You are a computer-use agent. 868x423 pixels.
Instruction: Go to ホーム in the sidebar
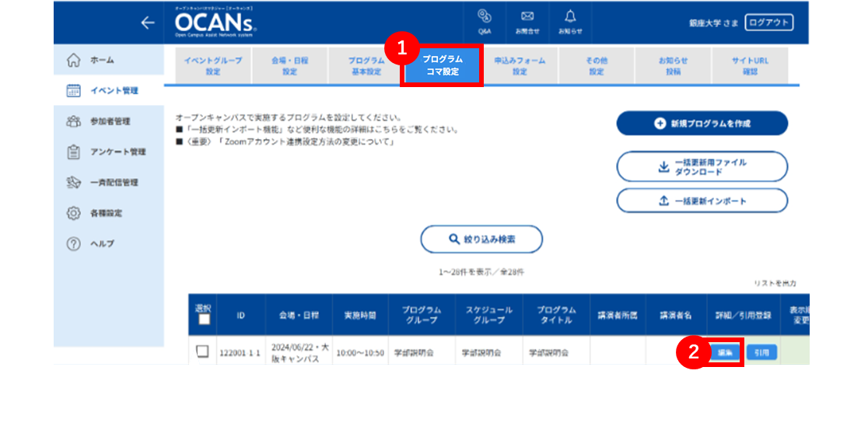click(x=109, y=60)
